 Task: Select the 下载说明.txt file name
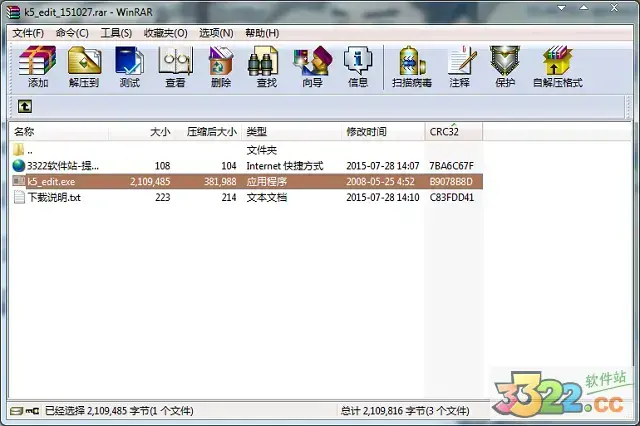54,197
